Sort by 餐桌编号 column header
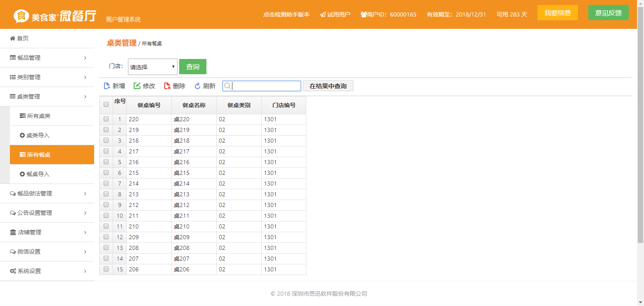This screenshot has width=644, height=306. [149, 105]
